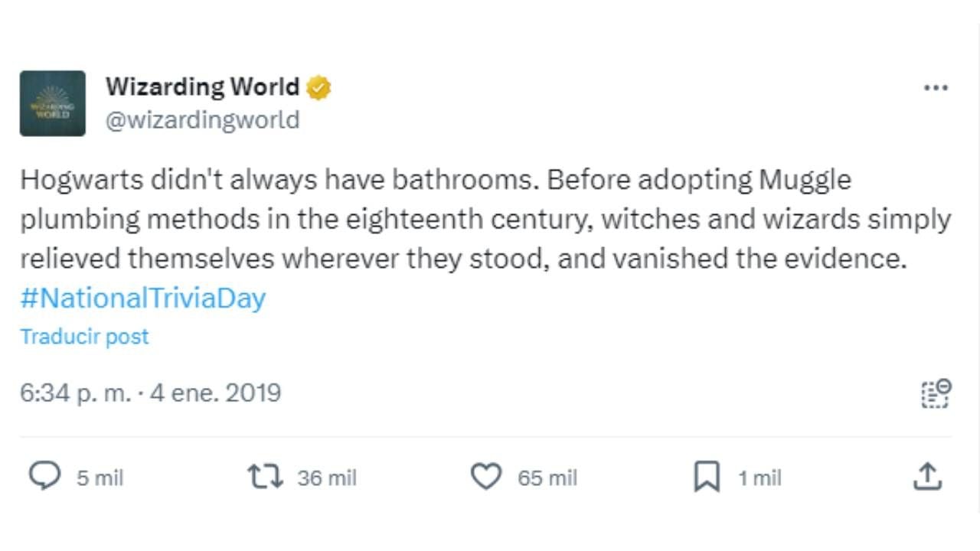The width and height of the screenshot is (980, 551).
Task: Toggle the repost arrows icon
Action: 265,478
